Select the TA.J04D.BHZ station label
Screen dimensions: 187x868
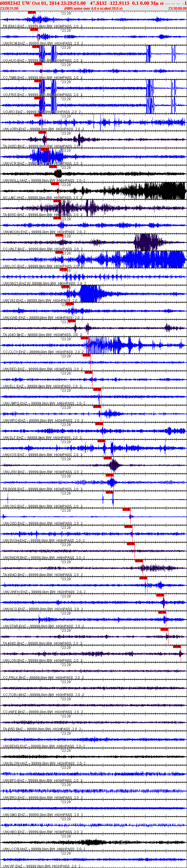point(42,335)
